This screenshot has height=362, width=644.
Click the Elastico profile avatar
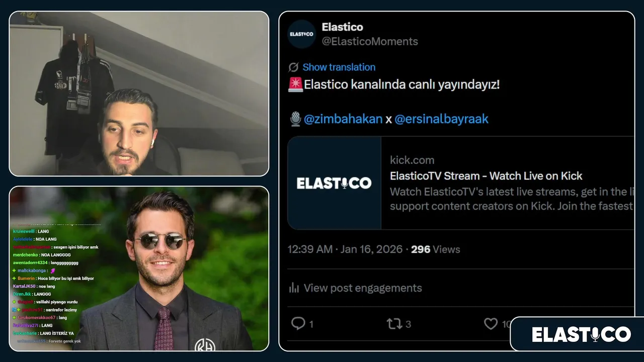coord(301,34)
